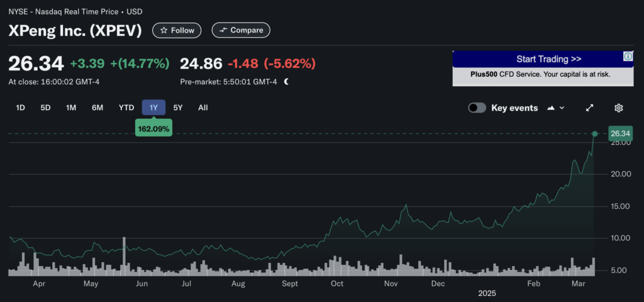Toggle the Key events switch
The width and height of the screenshot is (644, 302).
[x=477, y=108]
